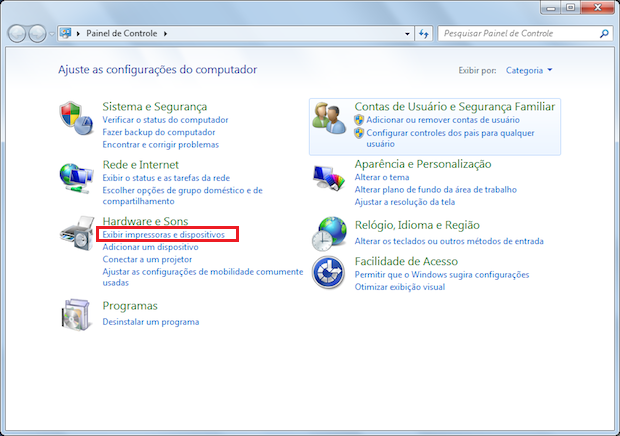Open the Aparência e Personalização heading

click(423, 164)
